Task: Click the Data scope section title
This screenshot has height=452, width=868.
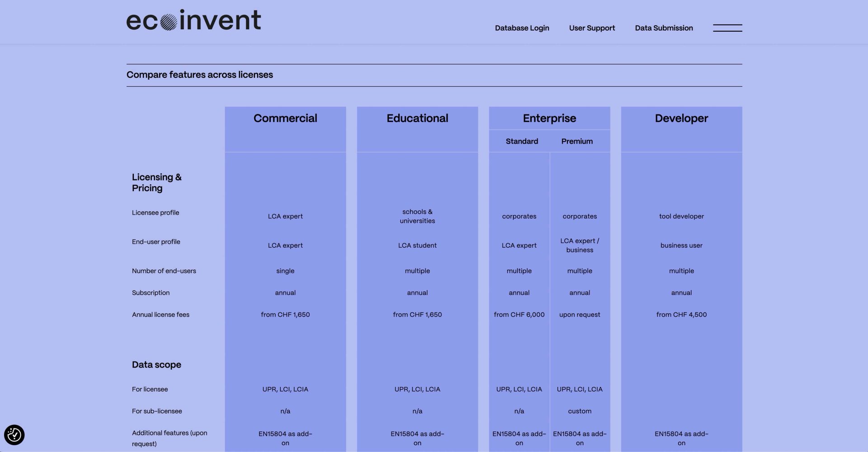Action: click(x=156, y=365)
